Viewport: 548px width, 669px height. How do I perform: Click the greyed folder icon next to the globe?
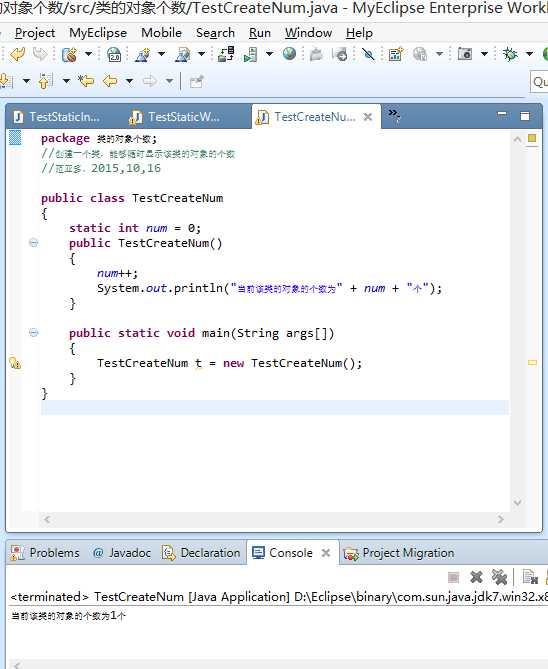(316, 54)
